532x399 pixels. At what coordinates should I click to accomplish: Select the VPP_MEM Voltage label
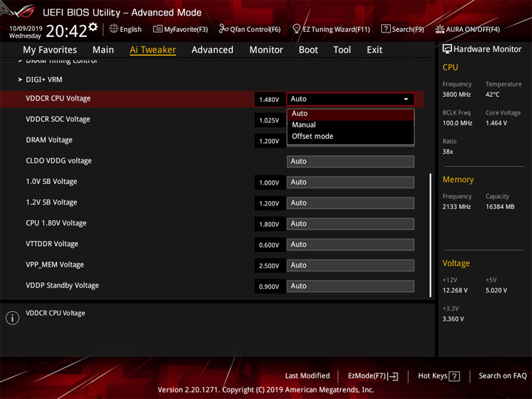click(55, 265)
